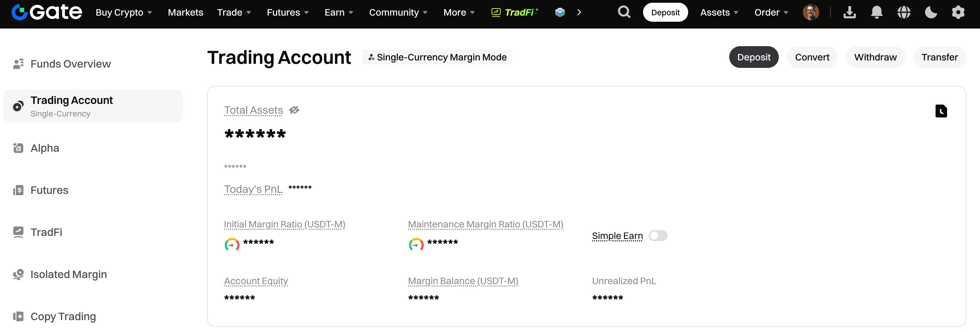Click the download app icon

point(849,12)
